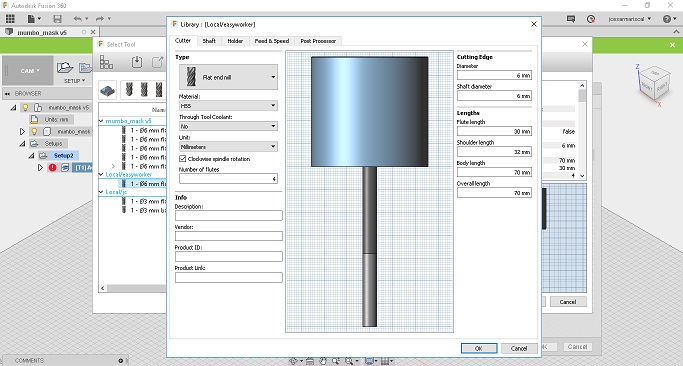Toggle Clockwise spindle rotation checkbox
The image size is (683, 366).
pyautogui.click(x=183, y=159)
